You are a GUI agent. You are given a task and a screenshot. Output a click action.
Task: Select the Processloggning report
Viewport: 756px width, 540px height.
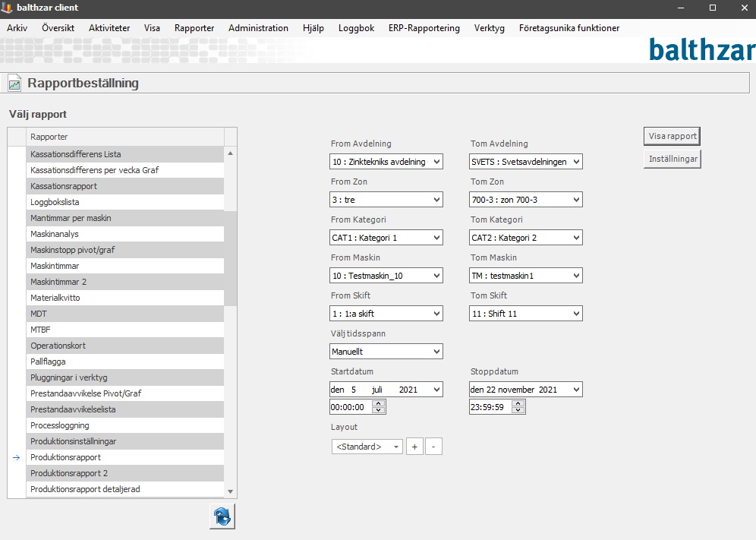pyautogui.click(x=125, y=425)
